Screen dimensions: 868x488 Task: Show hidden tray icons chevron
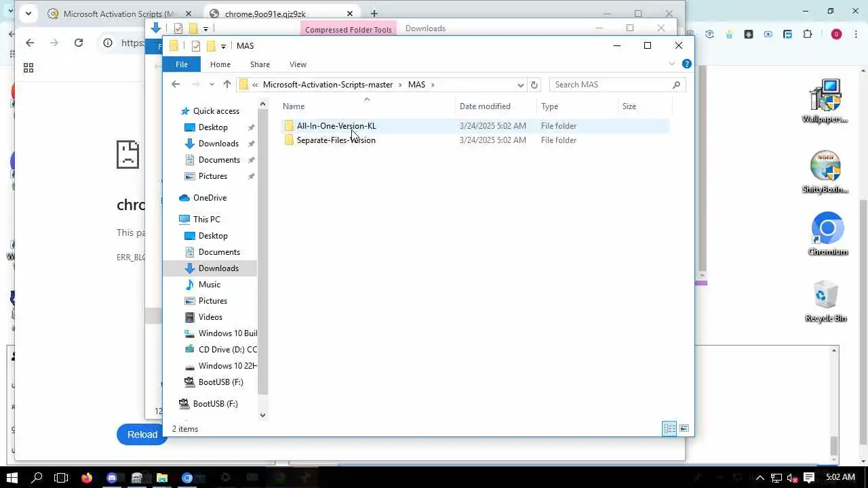[x=760, y=478]
